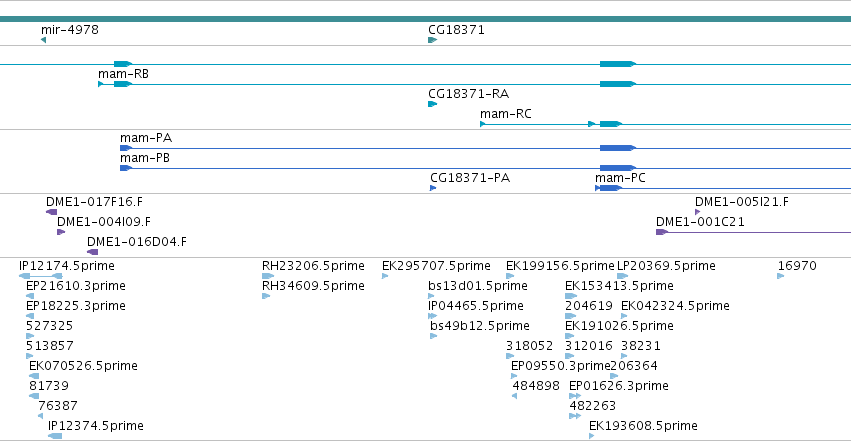The width and height of the screenshot is (851, 441).
Task: Click the EP21610.3prime EST
Action: pos(30,296)
